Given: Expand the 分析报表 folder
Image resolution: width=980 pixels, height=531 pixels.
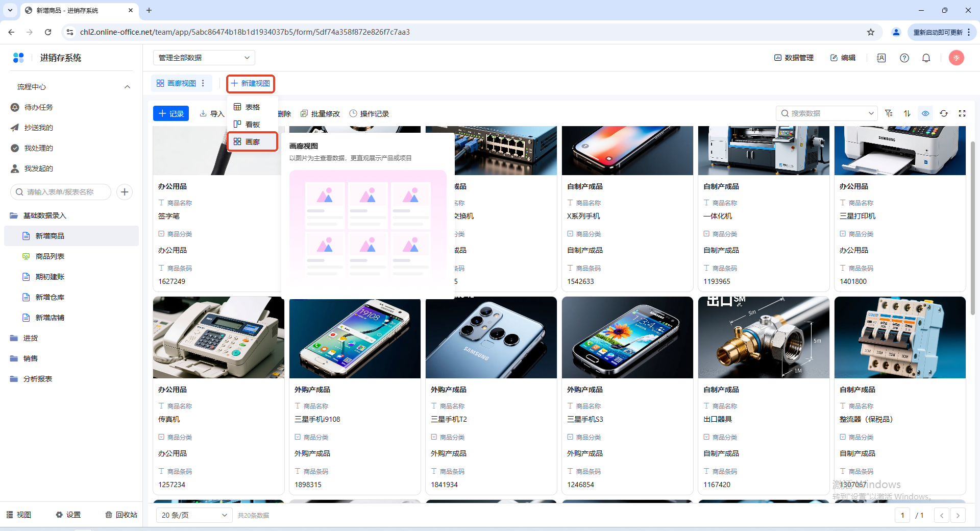Looking at the screenshot, I should 38,379.
